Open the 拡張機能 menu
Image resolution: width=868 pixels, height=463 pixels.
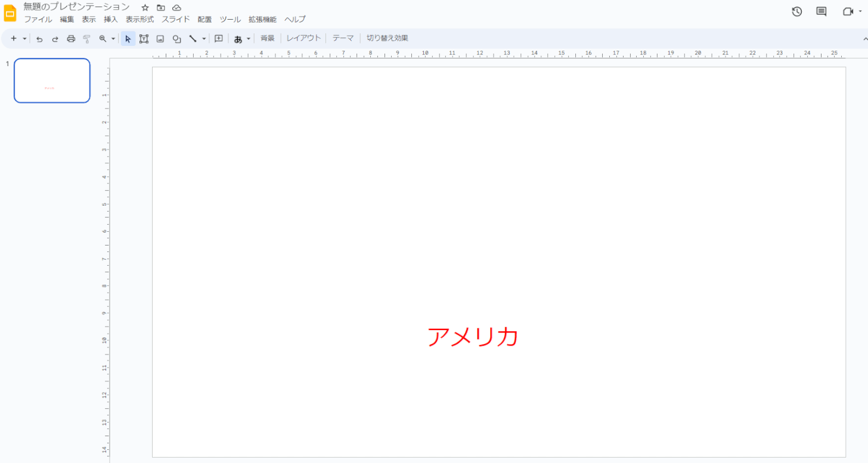click(262, 20)
